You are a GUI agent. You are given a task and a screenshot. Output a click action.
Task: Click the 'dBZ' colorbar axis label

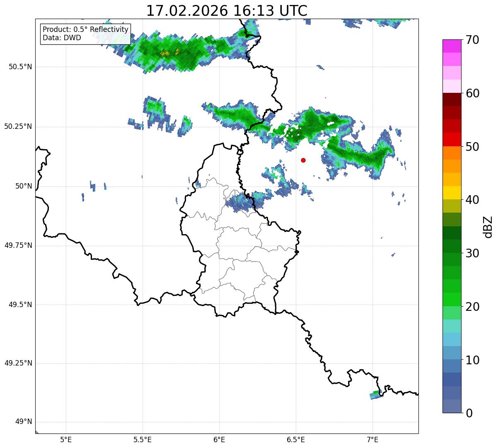point(488,227)
